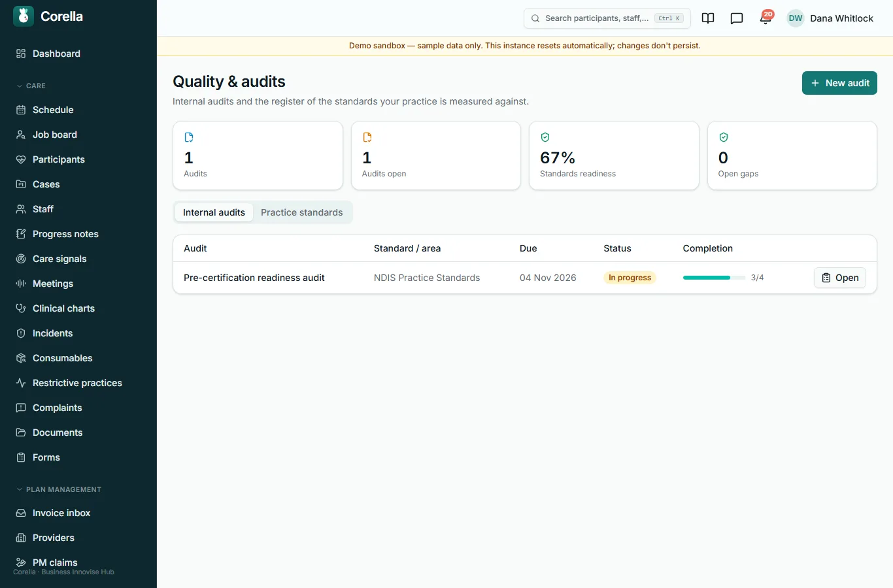Switch to Practice standards tab

pyautogui.click(x=301, y=212)
